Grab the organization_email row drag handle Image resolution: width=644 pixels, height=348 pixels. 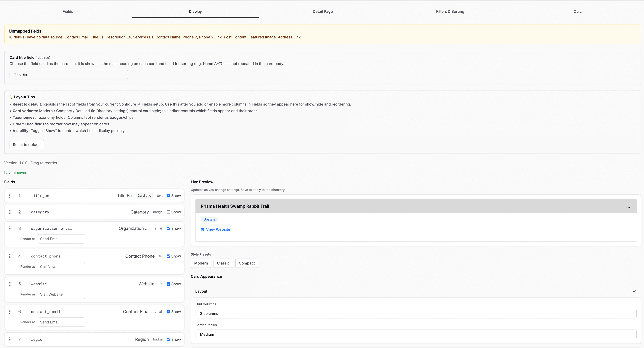point(10,228)
